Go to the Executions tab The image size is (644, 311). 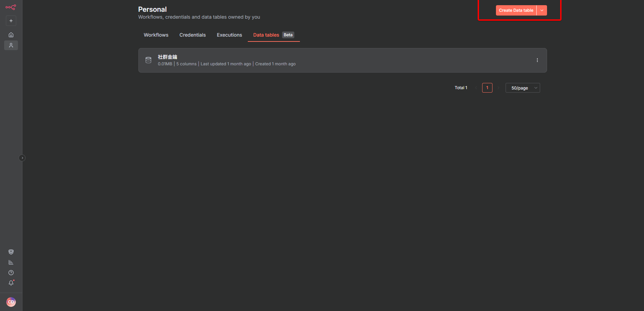pyautogui.click(x=229, y=35)
